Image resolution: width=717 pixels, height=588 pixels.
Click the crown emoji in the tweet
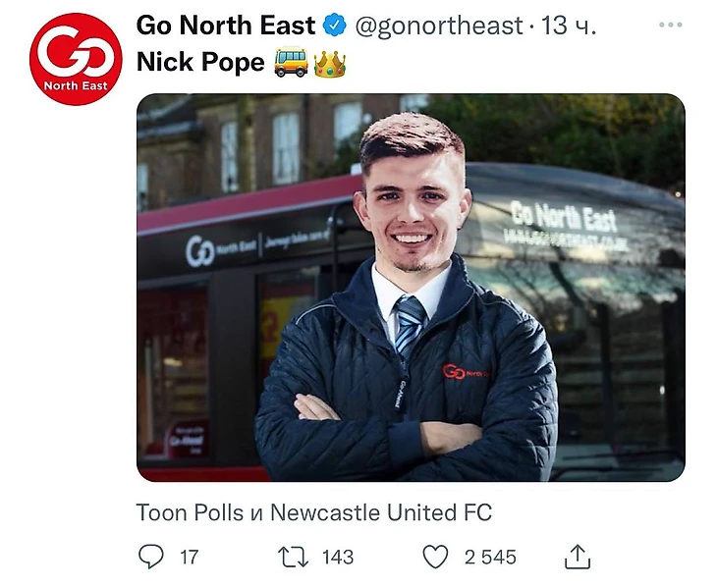pyautogui.click(x=330, y=64)
